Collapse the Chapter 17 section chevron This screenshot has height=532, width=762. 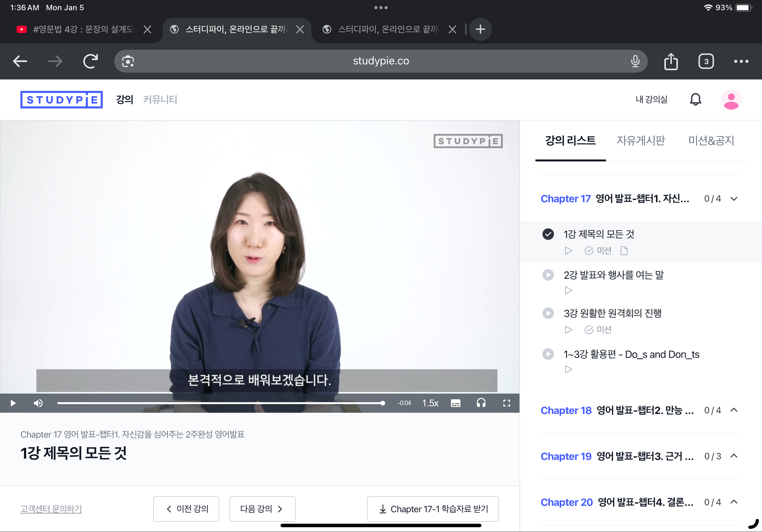(734, 199)
